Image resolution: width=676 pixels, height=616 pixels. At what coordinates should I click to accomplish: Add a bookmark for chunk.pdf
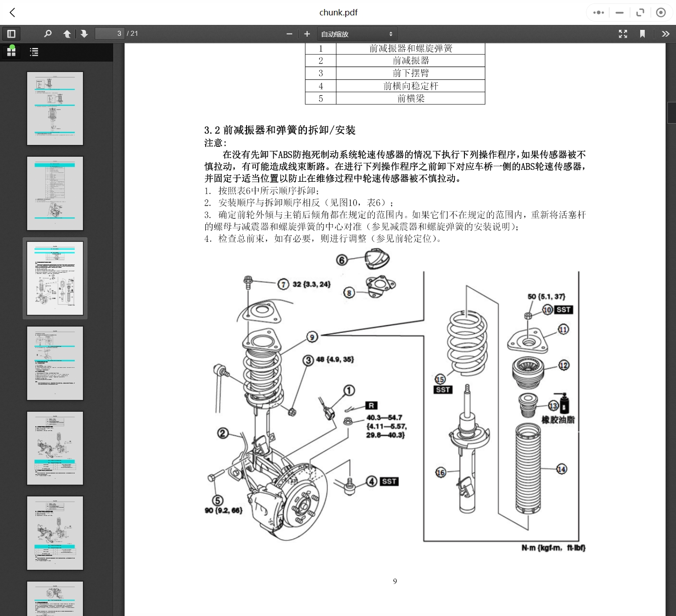(x=643, y=34)
